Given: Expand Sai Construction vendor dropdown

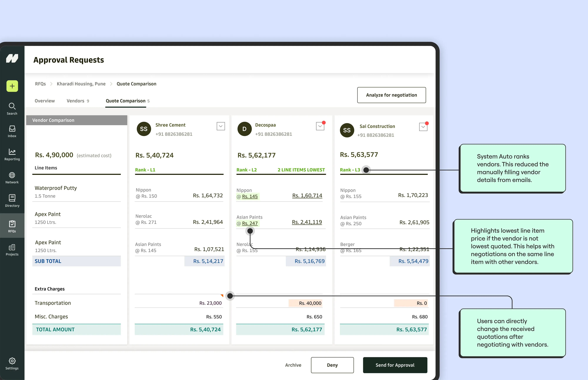Looking at the screenshot, I should point(423,127).
